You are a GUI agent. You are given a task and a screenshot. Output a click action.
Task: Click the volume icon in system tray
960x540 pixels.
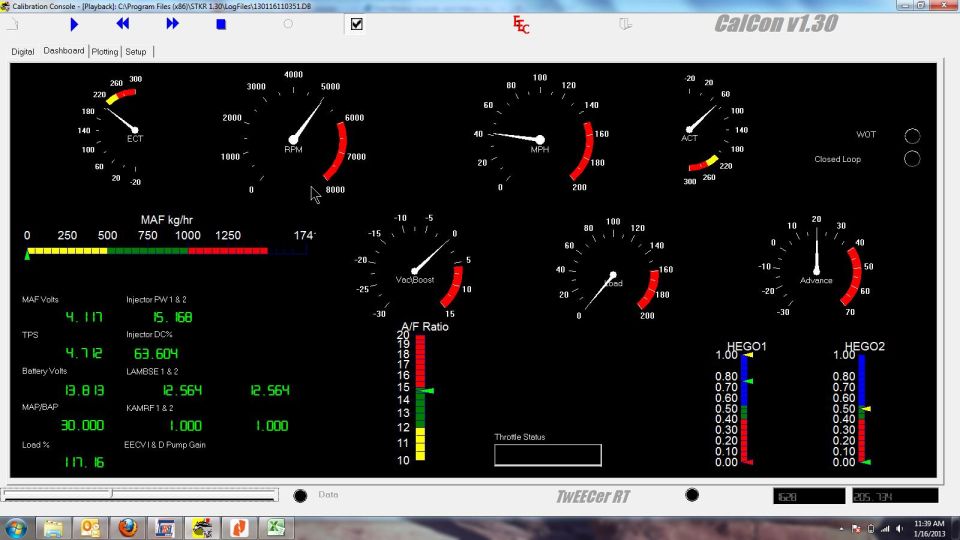pyautogui.click(x=899, y=529)
